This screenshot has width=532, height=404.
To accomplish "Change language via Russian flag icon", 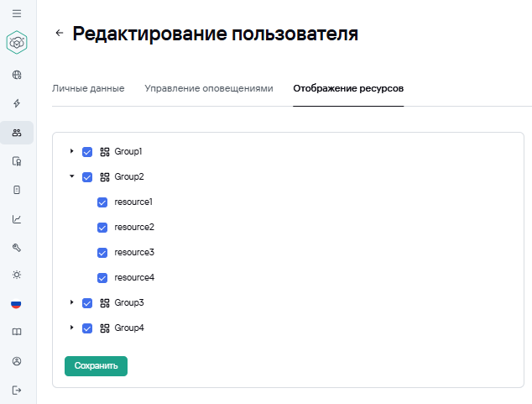I will 16,304.
